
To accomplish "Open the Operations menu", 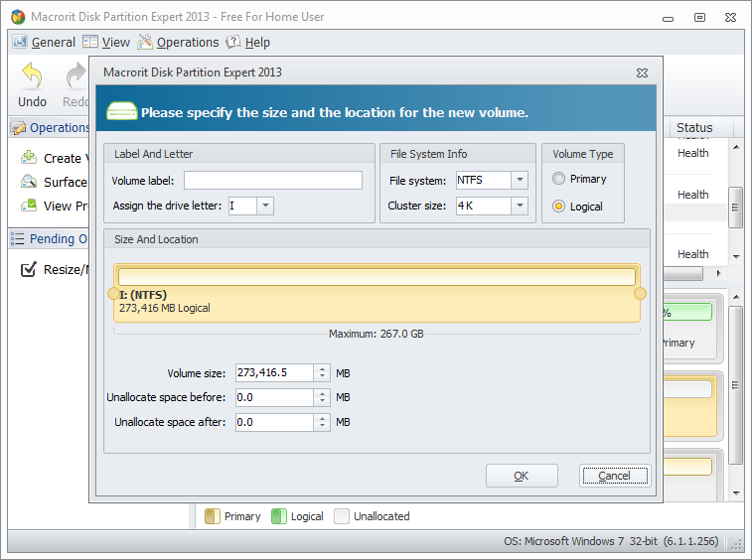I will [x=188, y=42].
